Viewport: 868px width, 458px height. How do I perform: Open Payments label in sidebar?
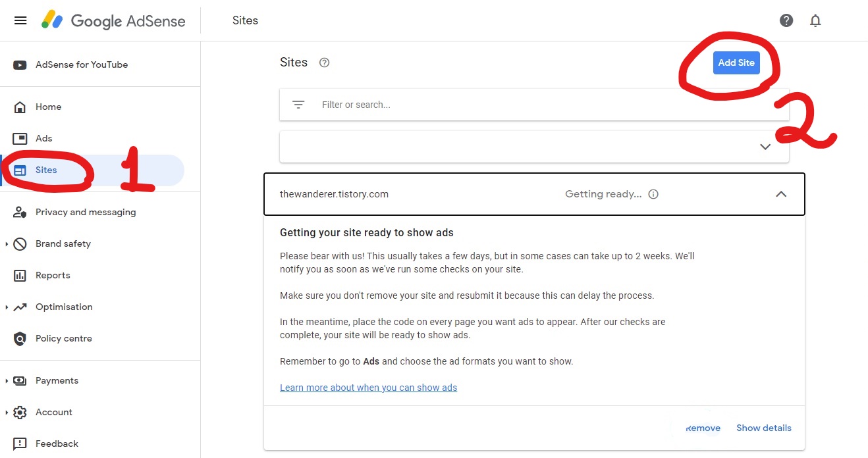point(57,381)
